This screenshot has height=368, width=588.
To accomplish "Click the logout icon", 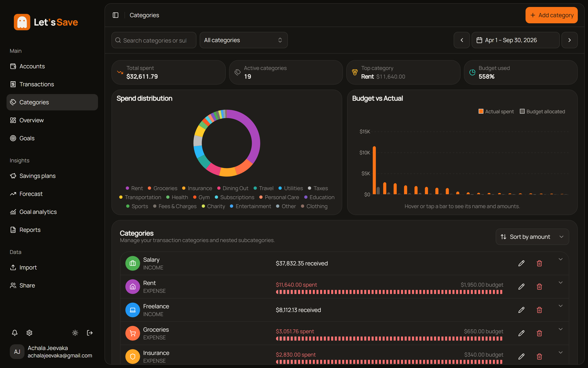I will (90, 333).
